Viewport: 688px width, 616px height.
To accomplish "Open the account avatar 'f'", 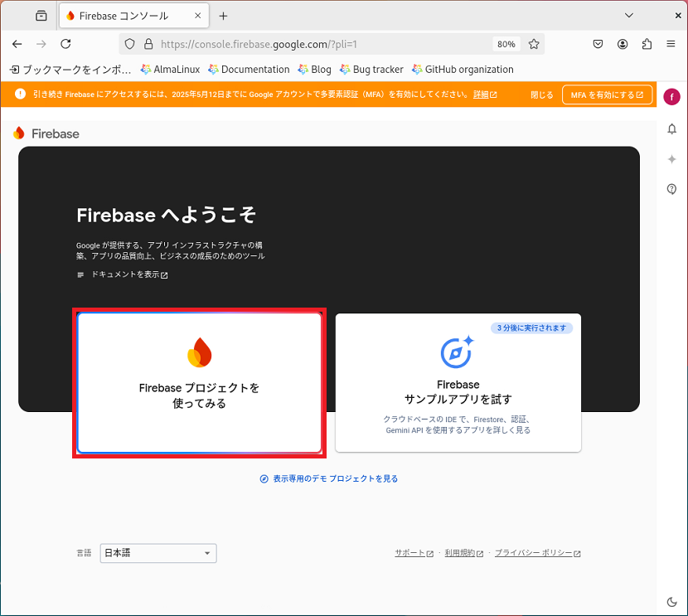I will 671,96.
